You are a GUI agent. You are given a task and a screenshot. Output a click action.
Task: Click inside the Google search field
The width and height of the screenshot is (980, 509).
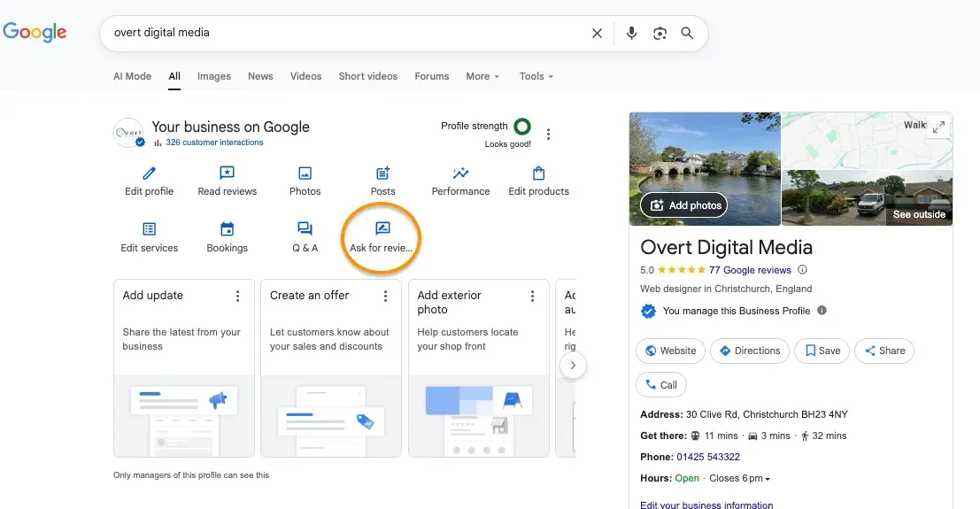(345, 33)
